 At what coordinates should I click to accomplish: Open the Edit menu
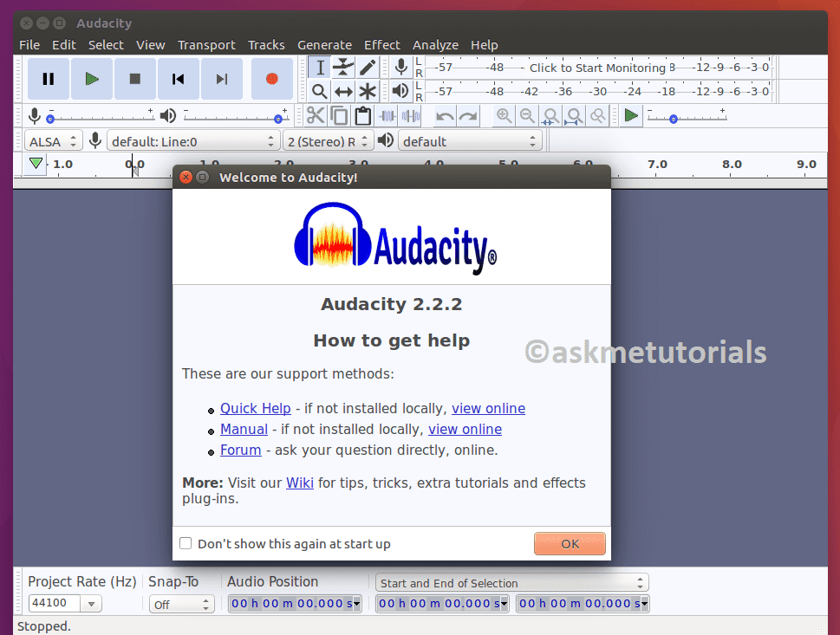click(64, 45)
